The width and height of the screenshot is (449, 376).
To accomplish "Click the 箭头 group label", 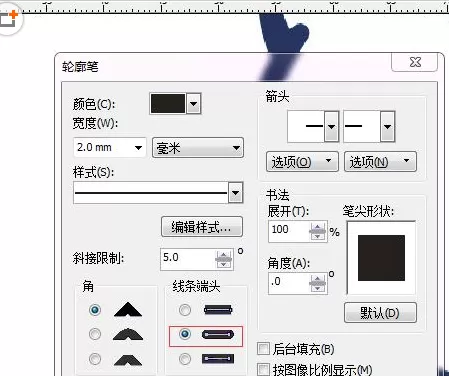I will tap(277, 97).
